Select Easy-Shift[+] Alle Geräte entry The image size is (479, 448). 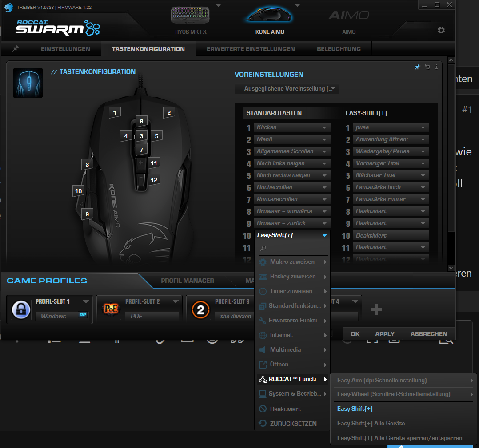pyautogui.click(x=403, y=423)
